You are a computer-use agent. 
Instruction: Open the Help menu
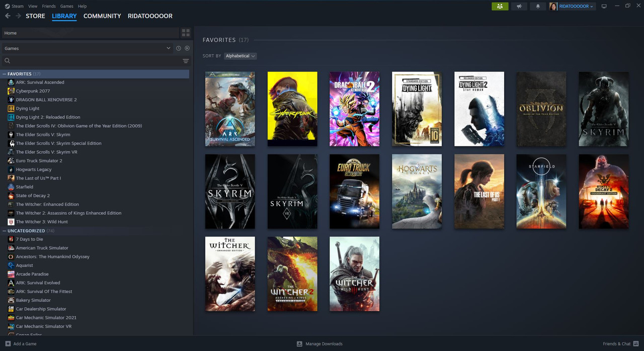(83, 6)
